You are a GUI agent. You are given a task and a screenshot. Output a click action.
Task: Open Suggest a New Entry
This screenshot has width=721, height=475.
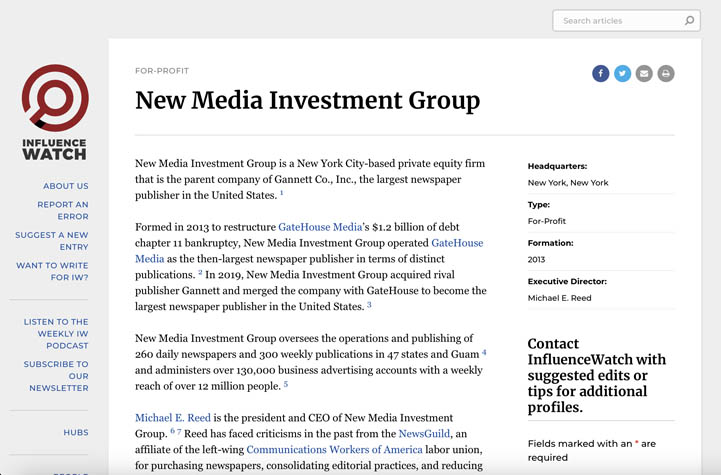(52, 240)
